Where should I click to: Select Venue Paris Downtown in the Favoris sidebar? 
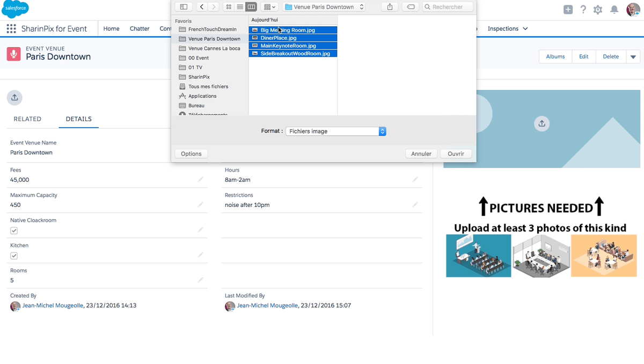pyautogui.click(x=210, y=39)
